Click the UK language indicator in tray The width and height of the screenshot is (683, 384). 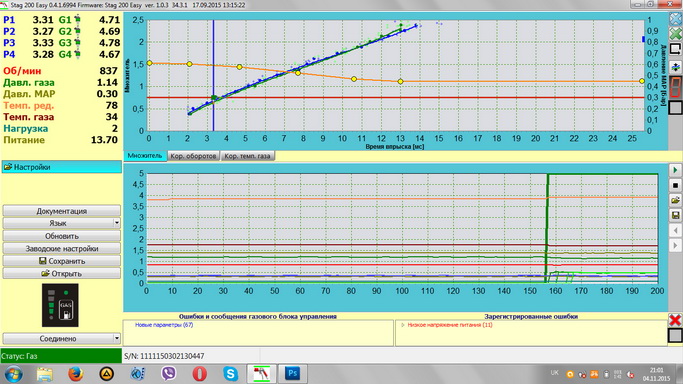click(555, 373)
